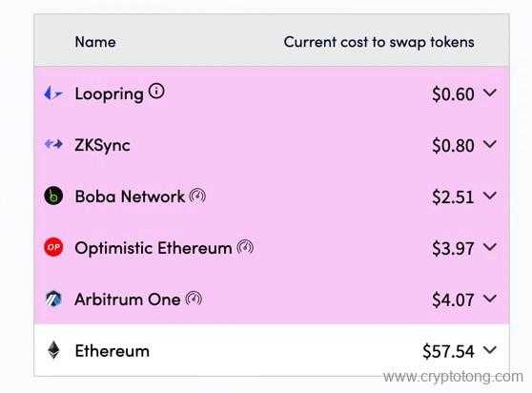The height and width of the screenshot is (393, 532).
Task: Expand the Loopring $0.60 row chevron
Action: tap(490, 93)
